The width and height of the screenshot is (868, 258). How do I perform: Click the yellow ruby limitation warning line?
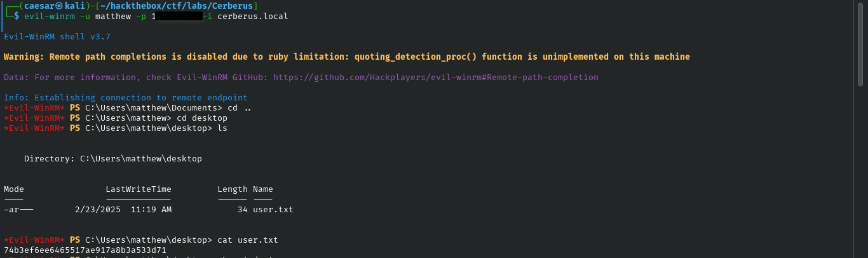tap(347, 57)
